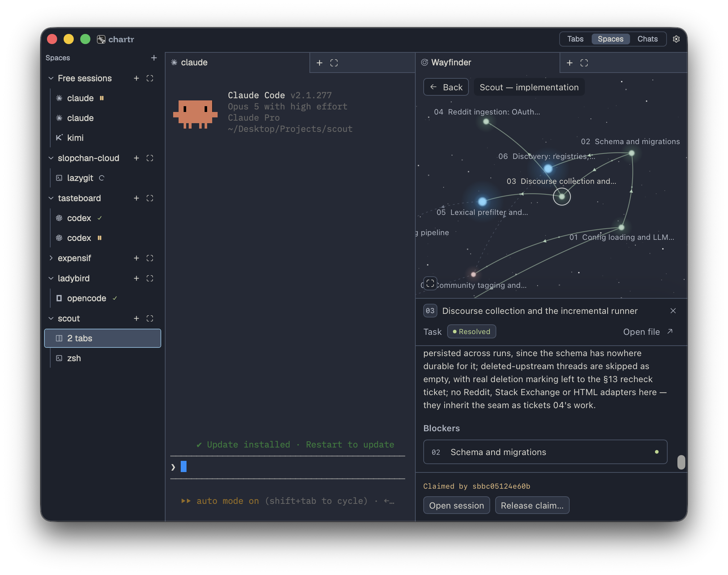The width and height of the screenshot is (728, 575).
Task: Open the opencode session under ladybird
Action: 103,298
